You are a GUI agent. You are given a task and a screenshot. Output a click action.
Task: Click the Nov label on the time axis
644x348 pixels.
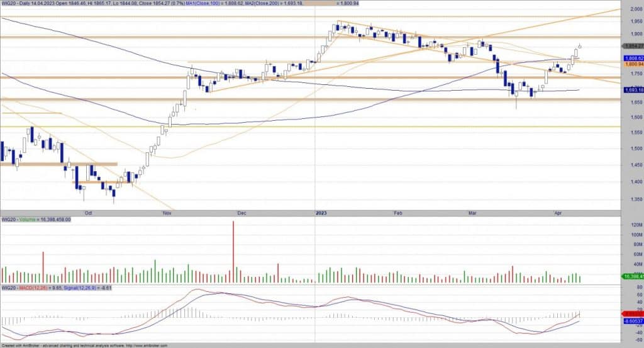[167, 214]
